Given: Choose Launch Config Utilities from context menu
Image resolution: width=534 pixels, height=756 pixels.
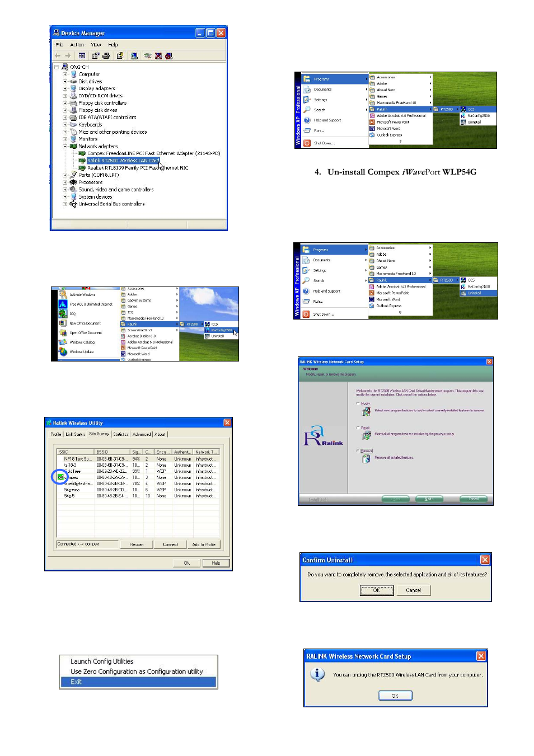Looking at the screenshot, I should tap(102, 661).
